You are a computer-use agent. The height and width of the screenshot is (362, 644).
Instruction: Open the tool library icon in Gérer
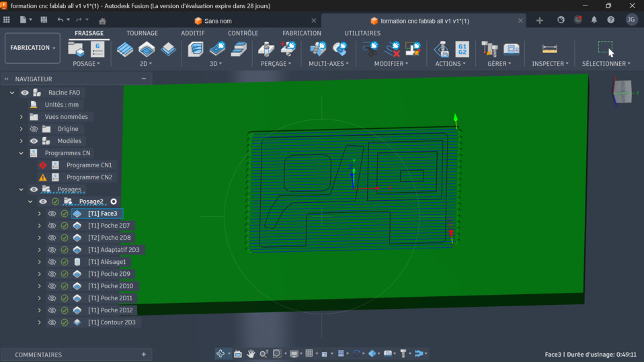[490, 49]
